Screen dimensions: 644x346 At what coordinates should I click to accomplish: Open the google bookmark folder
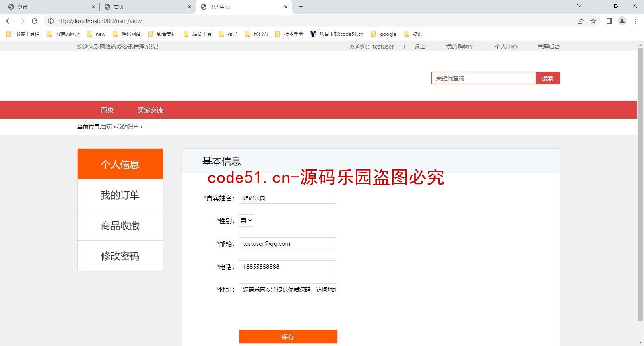click(x=384, y=34)
